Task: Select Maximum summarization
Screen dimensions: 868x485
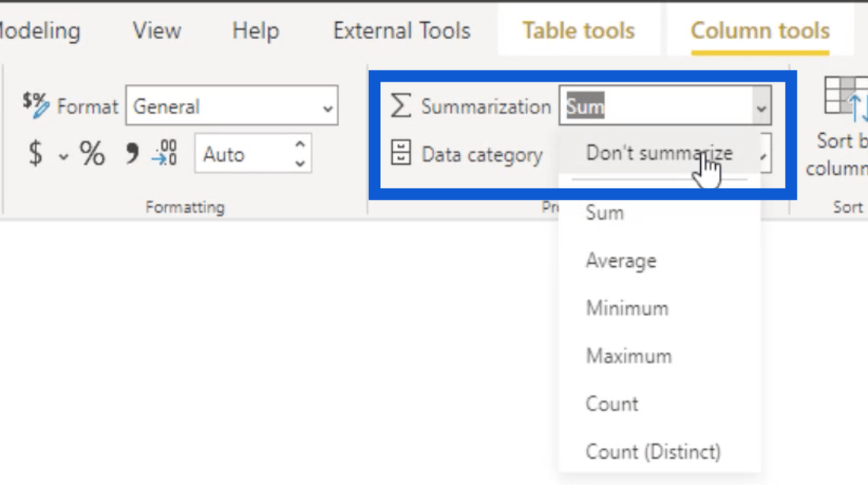Action: point(659,356)
